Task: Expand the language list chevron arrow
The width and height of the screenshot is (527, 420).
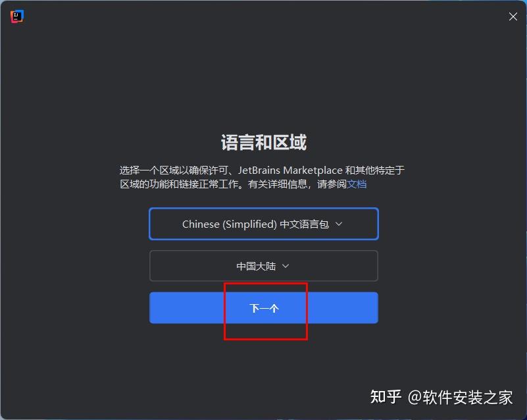Action: point(339,224)
